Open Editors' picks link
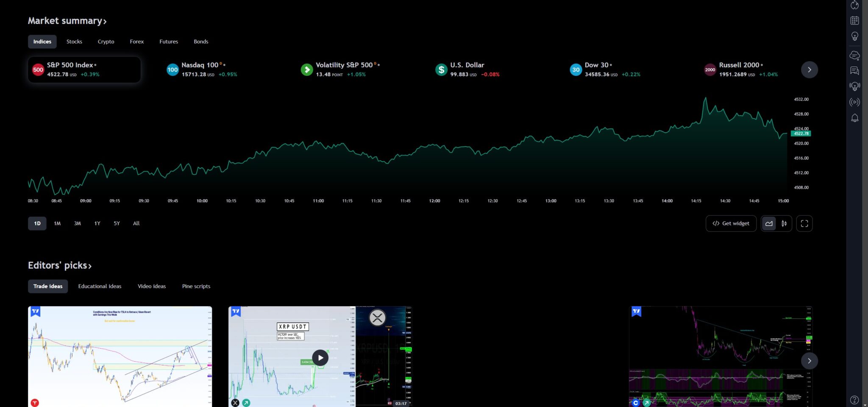Image resolution: width=868 pixels, height=407 pixels. click(60, 265)
